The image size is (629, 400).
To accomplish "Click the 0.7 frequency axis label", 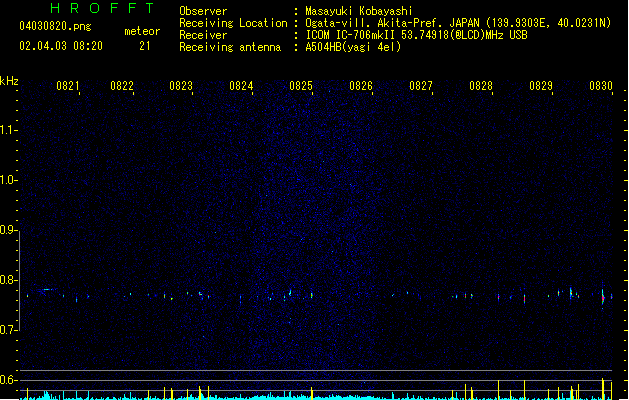I will (x=8, y=330).
